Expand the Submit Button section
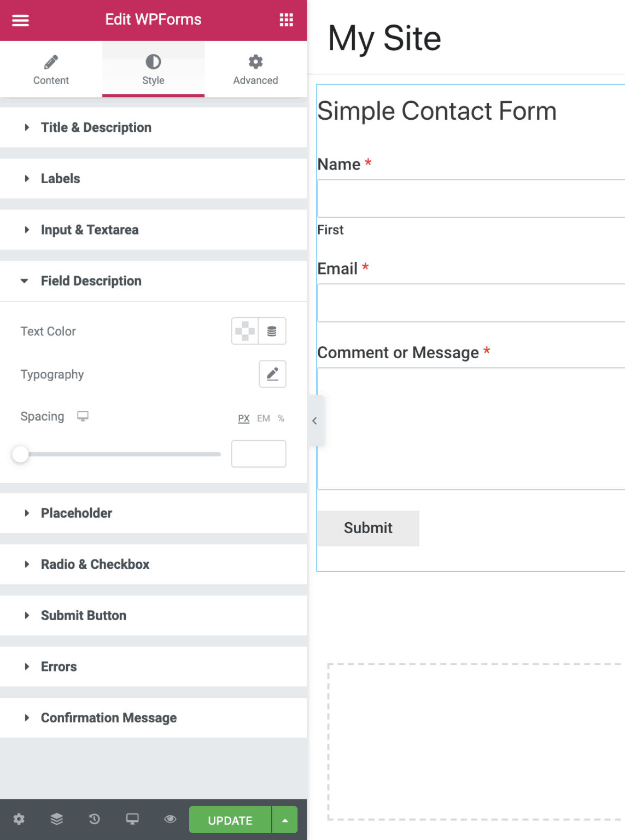The width and height of the screenshot is (625, 840). 83,615
